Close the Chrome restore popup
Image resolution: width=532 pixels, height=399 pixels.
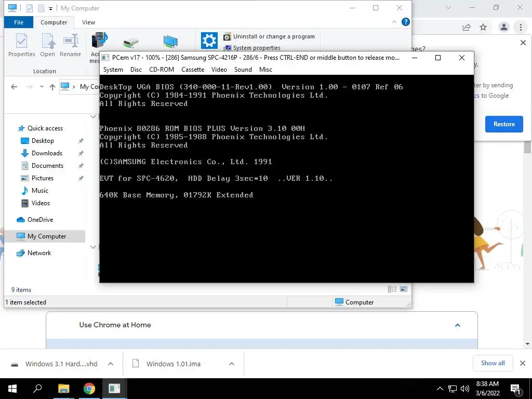(523, 43)
